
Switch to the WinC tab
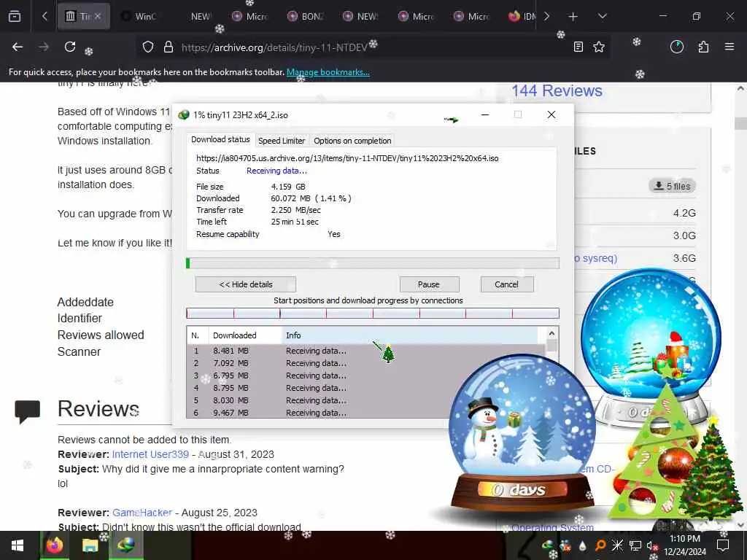139,16
